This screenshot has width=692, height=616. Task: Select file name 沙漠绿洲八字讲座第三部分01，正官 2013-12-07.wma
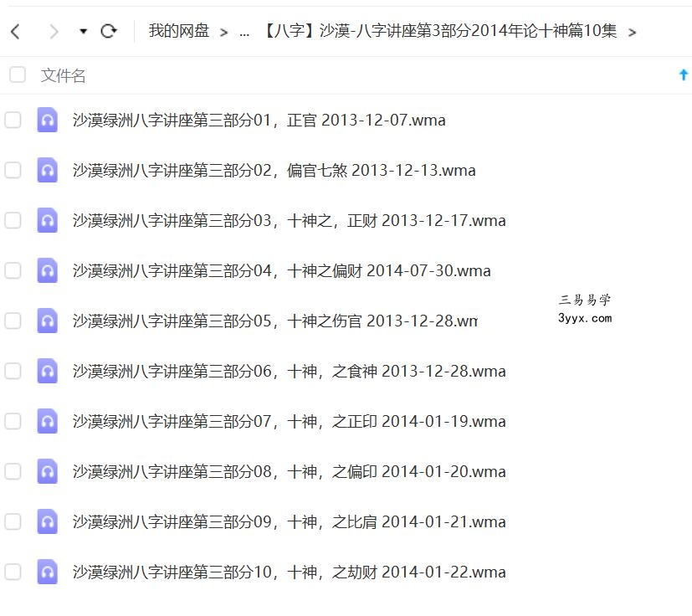tap(259, 121)
